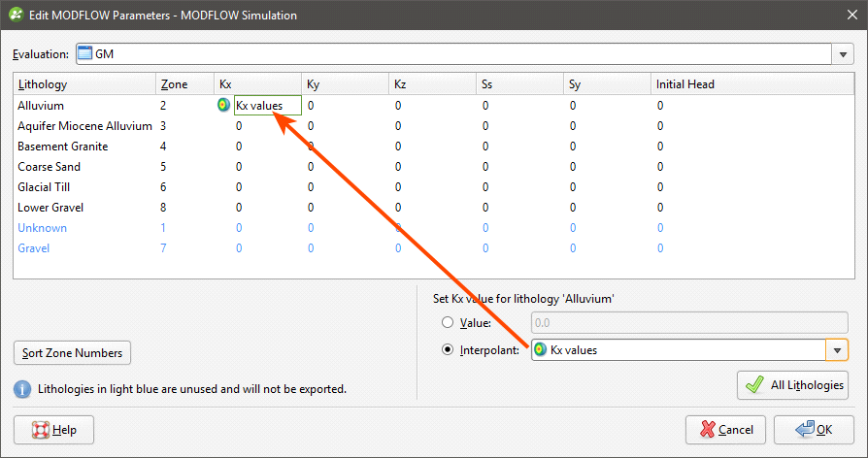This screenshot has width=868, height=458.
Task: Click the interpolant icon in Alluvium Kx cell
Action: tap(223, 105)
